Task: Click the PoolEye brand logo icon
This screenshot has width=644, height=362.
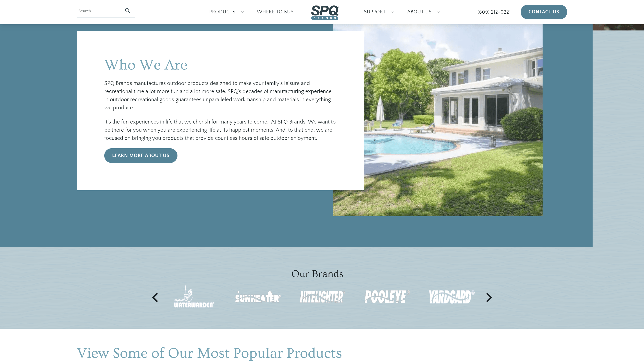Action: [386, 297]
